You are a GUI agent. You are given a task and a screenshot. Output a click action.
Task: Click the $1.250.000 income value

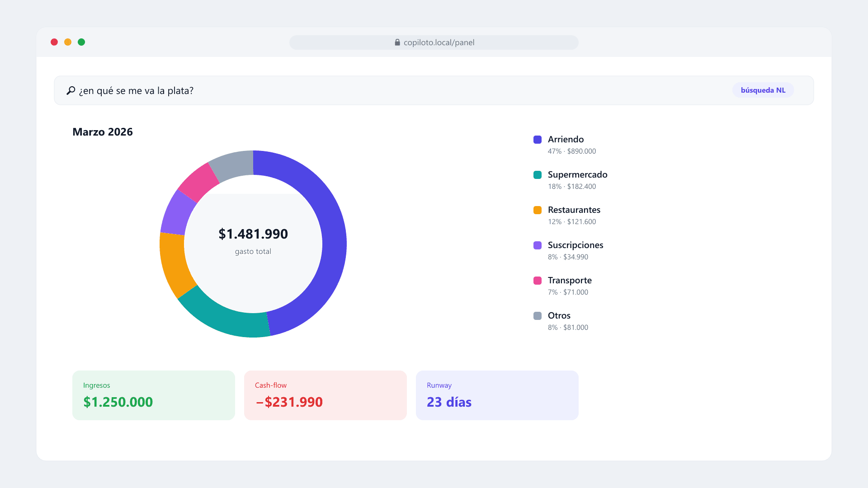tap(118, 402)
